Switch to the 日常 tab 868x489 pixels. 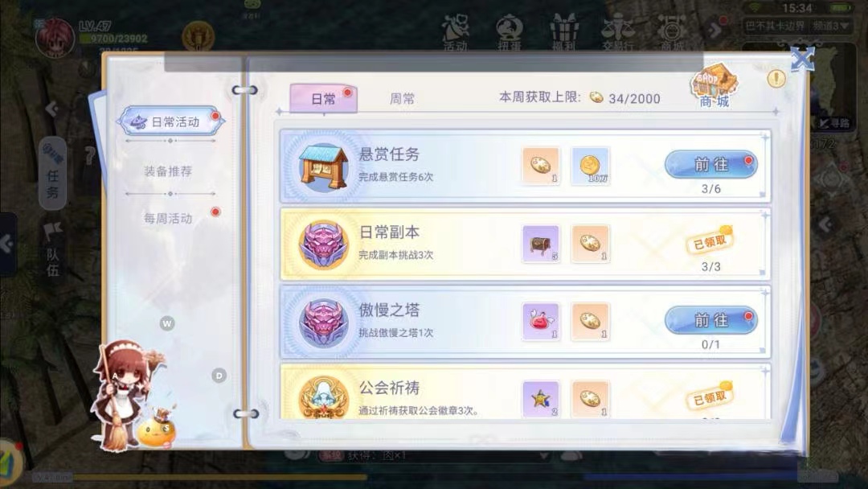click(323, 99)
